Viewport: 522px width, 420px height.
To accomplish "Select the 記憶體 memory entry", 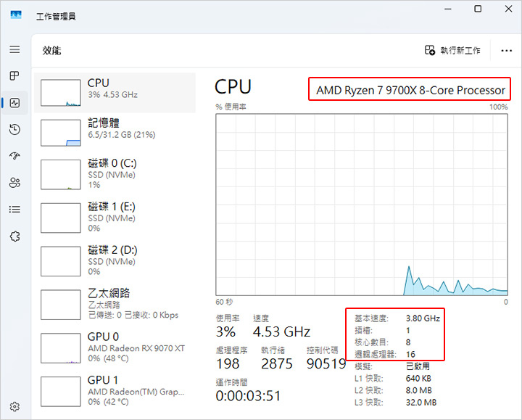I will pyautogui.click(x=115, y=133).
